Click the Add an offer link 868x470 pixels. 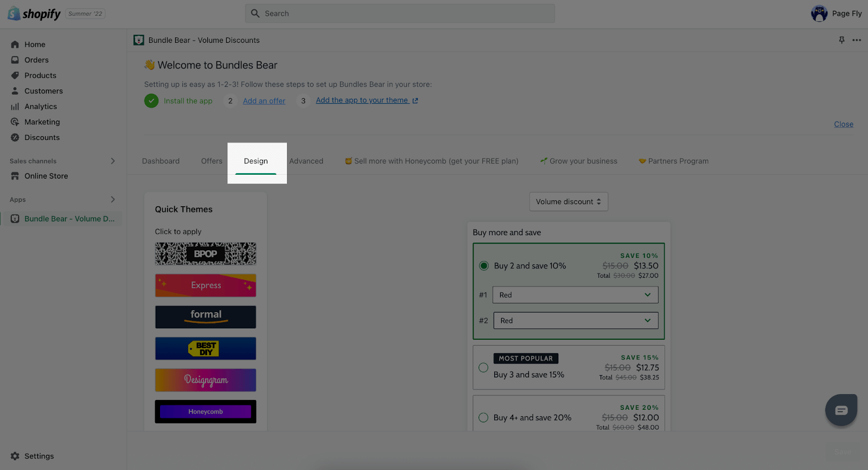(264, 101)
